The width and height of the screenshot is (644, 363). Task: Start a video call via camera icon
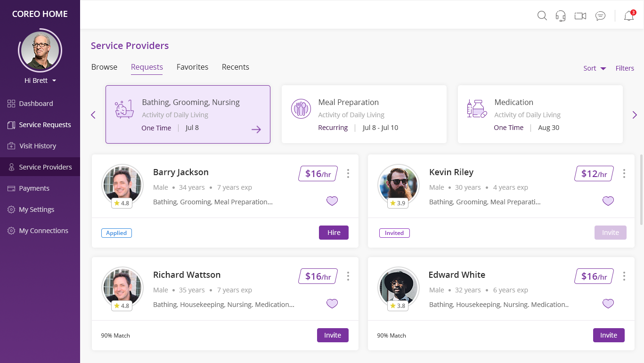[x=580, y=16]
